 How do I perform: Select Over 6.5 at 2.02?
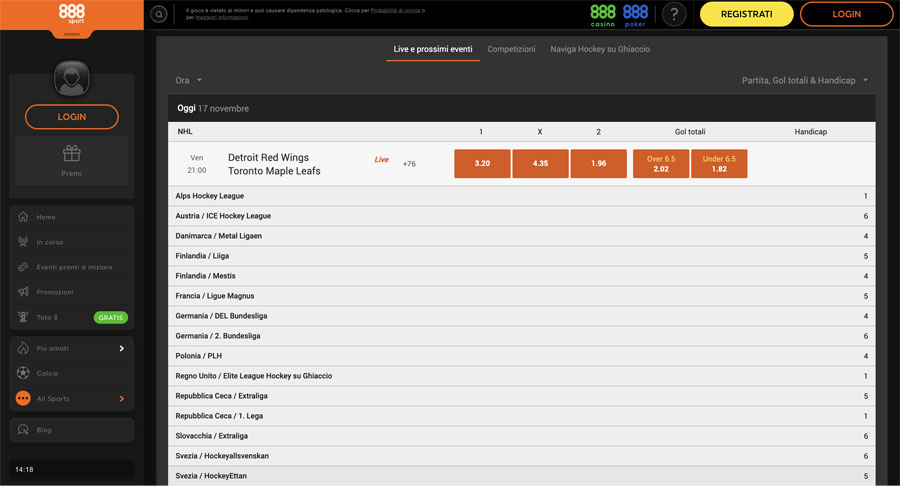click(x=661, y=164)
